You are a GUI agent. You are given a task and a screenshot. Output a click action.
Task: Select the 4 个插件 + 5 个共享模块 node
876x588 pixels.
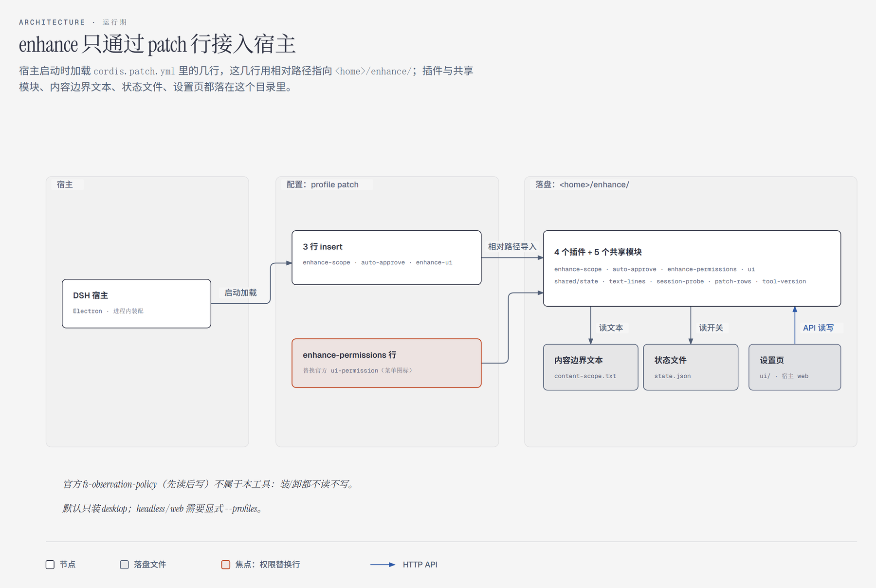click(692, 268)
